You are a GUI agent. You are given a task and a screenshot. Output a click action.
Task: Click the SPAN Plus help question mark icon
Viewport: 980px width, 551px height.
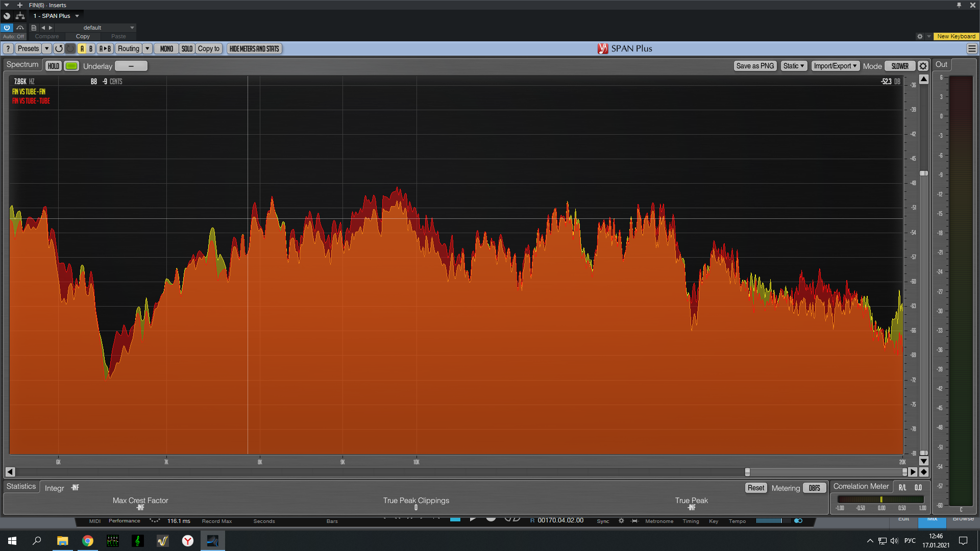pos(8,48)
